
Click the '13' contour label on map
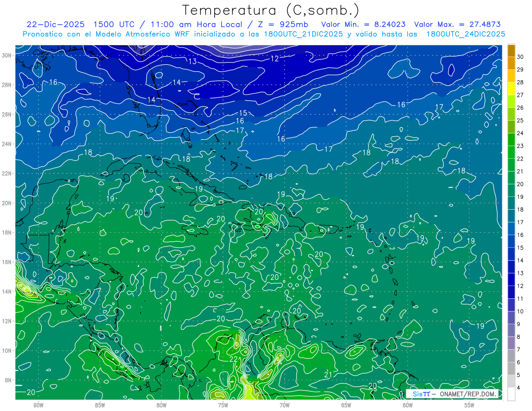192,62
